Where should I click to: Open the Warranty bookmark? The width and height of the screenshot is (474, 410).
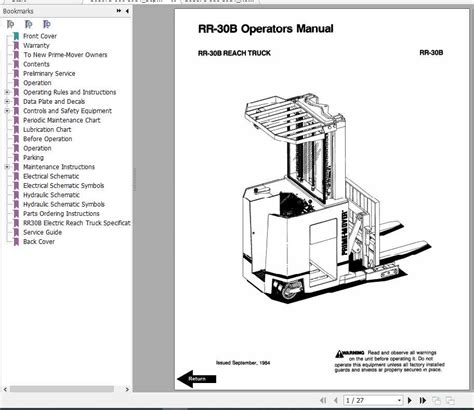tap(36, 45)
